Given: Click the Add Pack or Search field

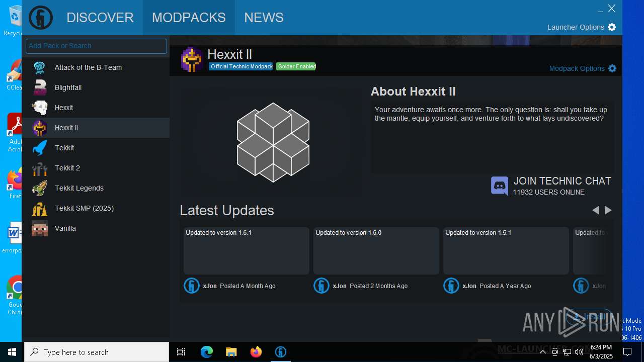Looking at the screenshot, I should click(96, 46).
